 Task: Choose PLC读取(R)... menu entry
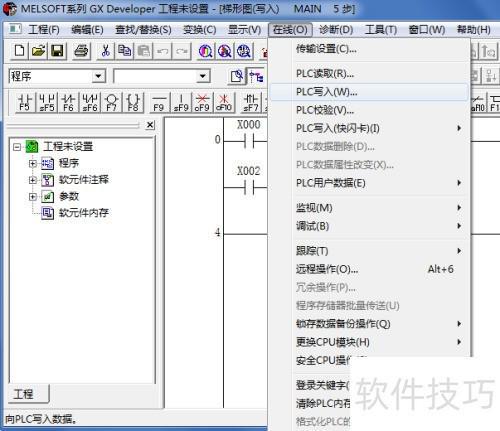[369, 74]
